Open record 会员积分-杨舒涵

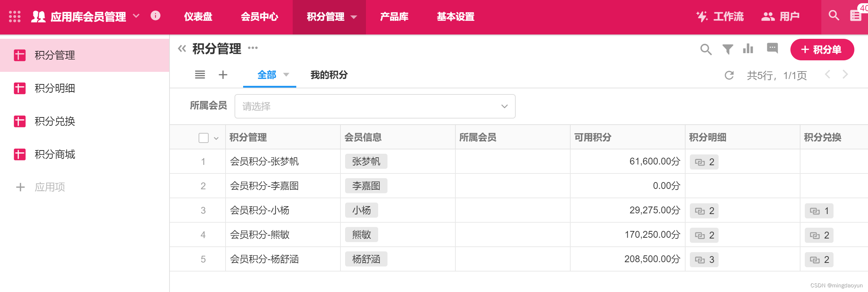pyautogui.click(x=264, y=259)
